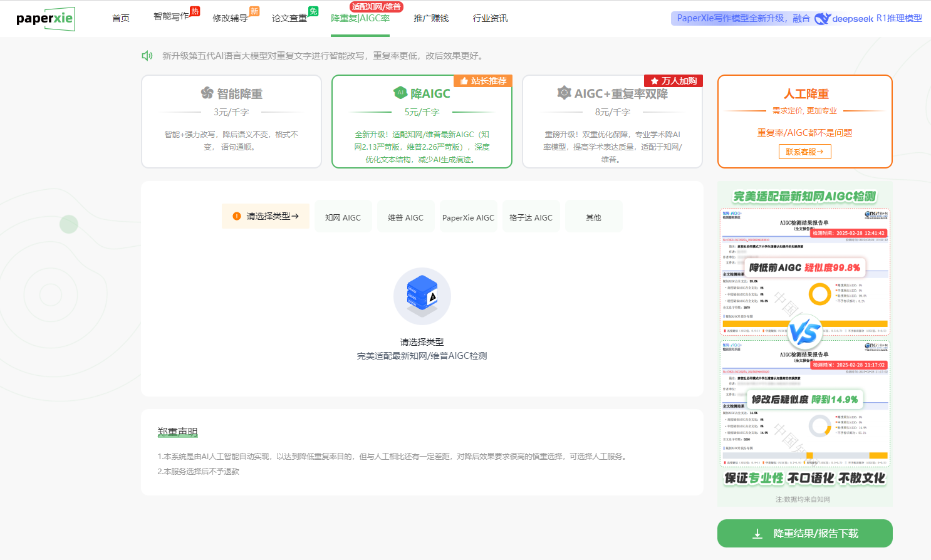Click the 万人加购 star badge
This screenshot has height=560, width=931.
pos(674,81)
